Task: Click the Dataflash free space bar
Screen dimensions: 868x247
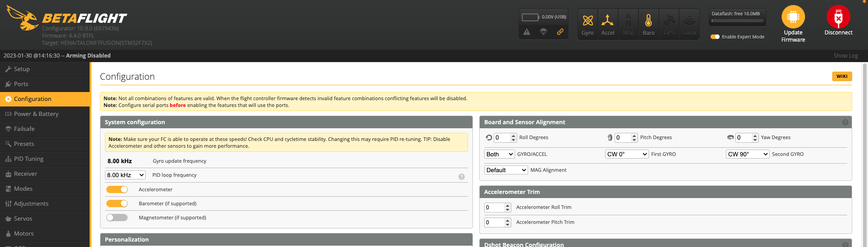Action: pos(737,20)
